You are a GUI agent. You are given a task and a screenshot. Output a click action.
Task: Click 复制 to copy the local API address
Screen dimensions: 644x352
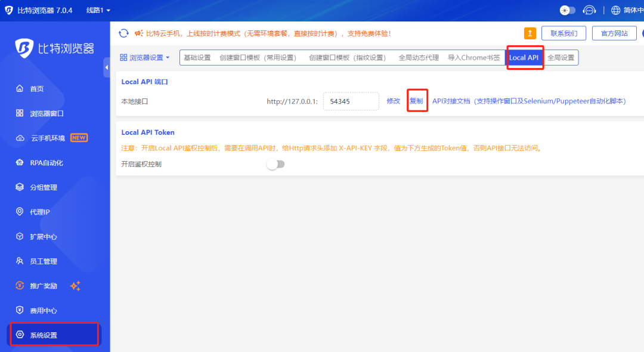point(416,101)
